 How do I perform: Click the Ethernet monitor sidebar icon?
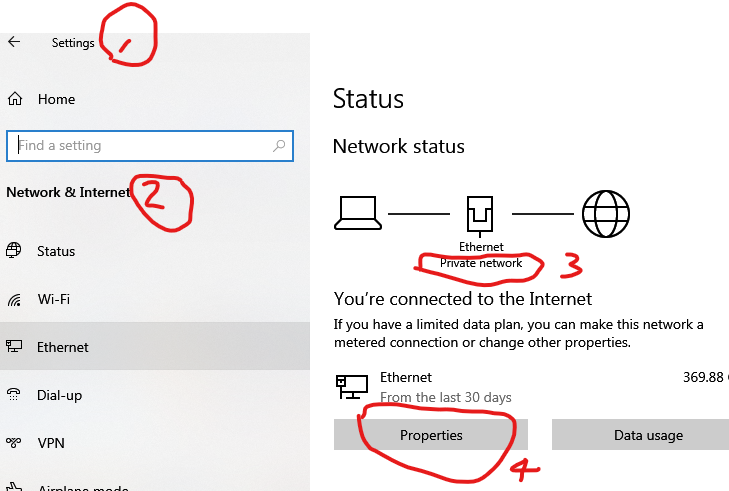coord(14,346)
